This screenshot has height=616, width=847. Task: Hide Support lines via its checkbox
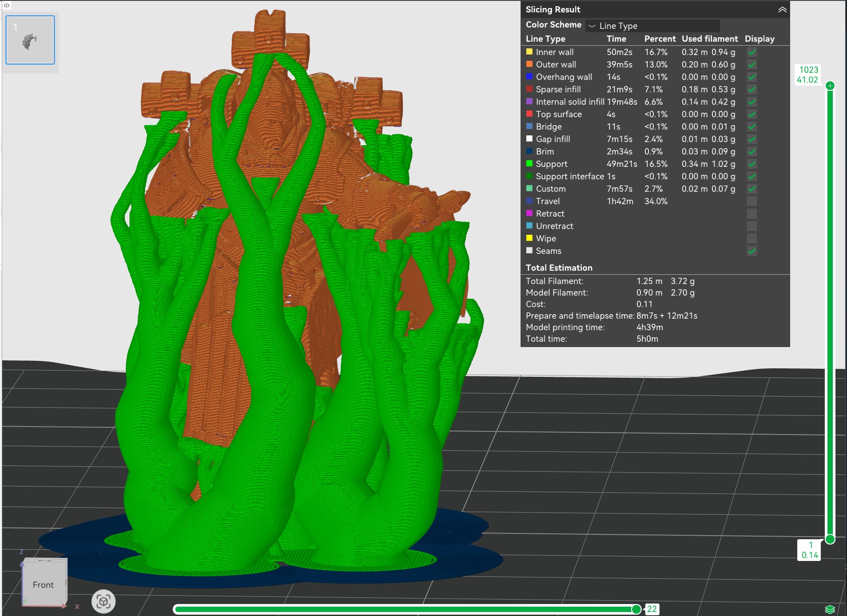[x=752, y=164]
